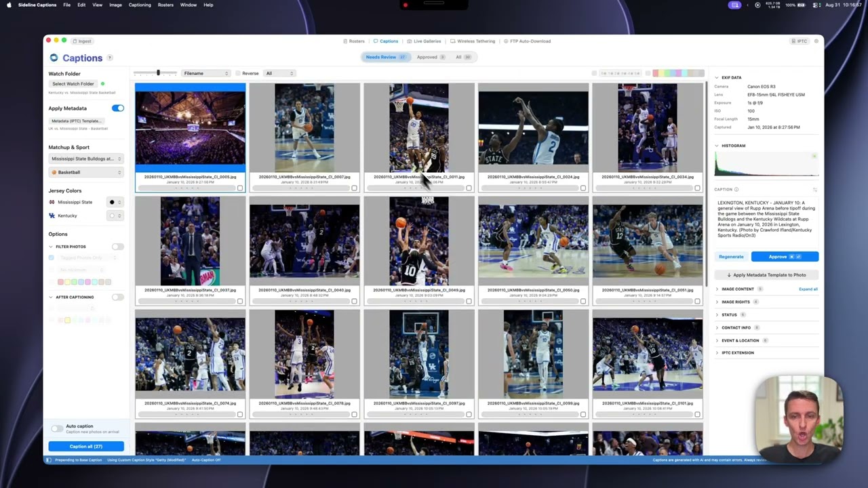Click the Kentucky team logo
Image resolution: width=868 pixels, height=488 pixels.
[52, 216]
